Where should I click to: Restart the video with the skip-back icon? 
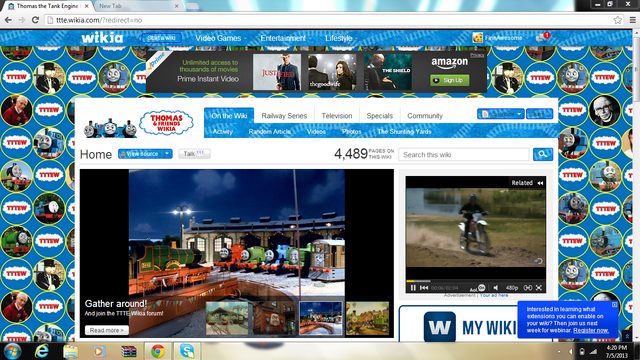click(x=424, y=288)
